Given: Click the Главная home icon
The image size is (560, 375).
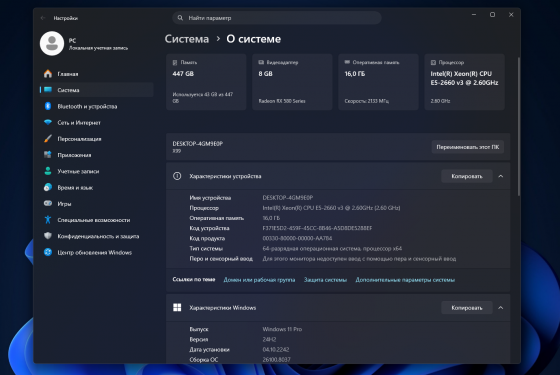Looking at the screenshot, I should [x=48, y=74].
